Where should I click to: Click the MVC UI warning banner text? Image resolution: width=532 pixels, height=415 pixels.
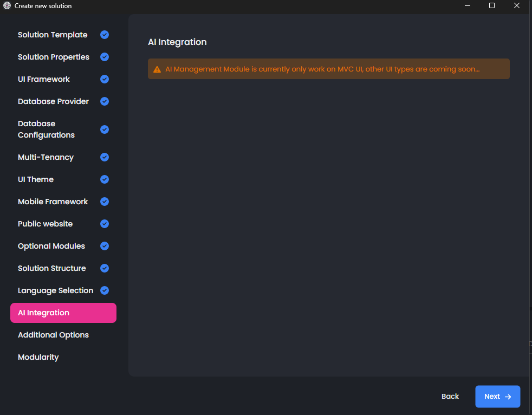pos(322,69)
